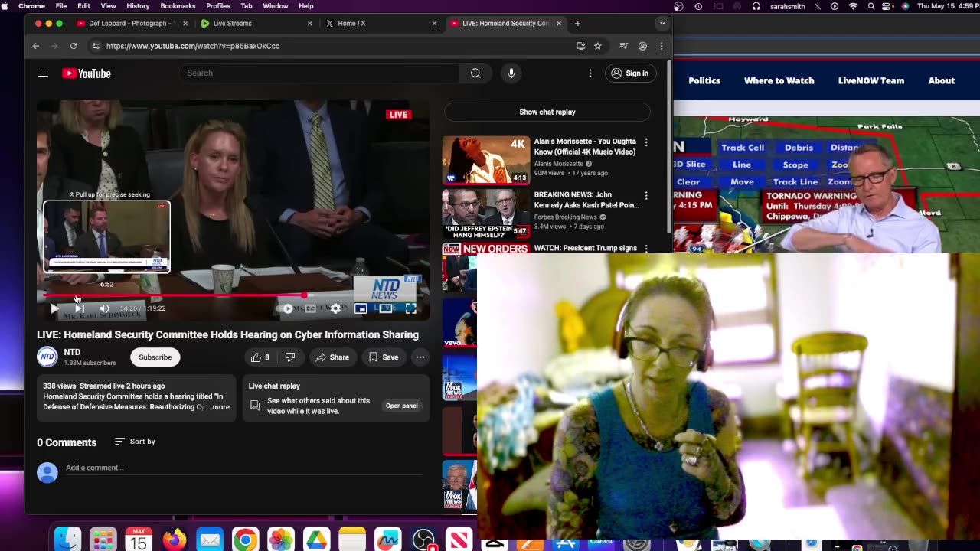Open YouTube settings three-dot menu beside Sign in
Viewport: 980px width, 551px height.
[x=590, y=73]
